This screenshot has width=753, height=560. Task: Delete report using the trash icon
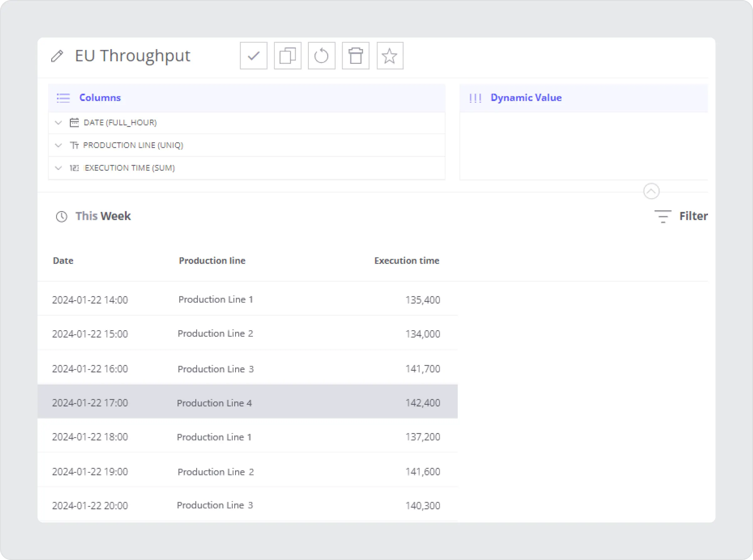(x=355, y=56)
